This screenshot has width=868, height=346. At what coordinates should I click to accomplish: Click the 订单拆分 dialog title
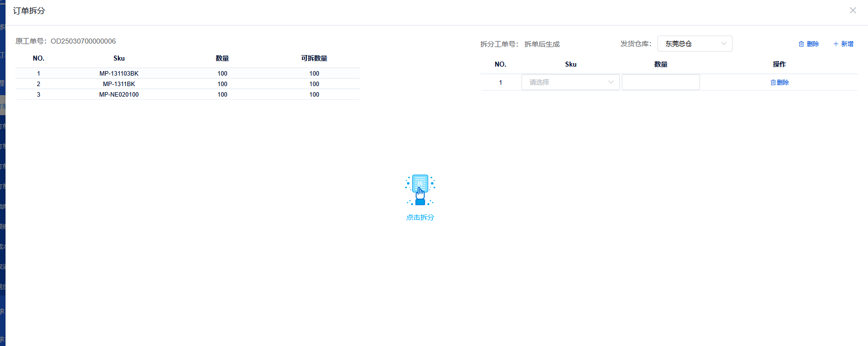click(x=29, y=11)
